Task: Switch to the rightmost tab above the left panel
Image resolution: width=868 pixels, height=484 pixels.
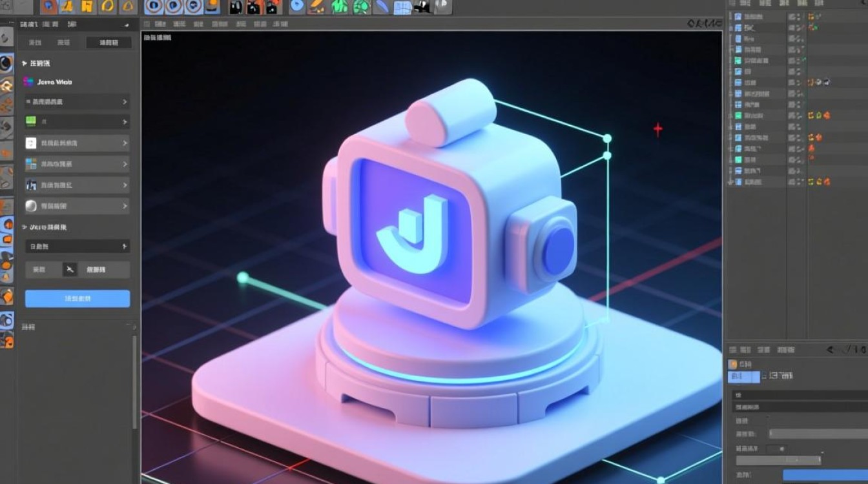Action: (108, 42)
